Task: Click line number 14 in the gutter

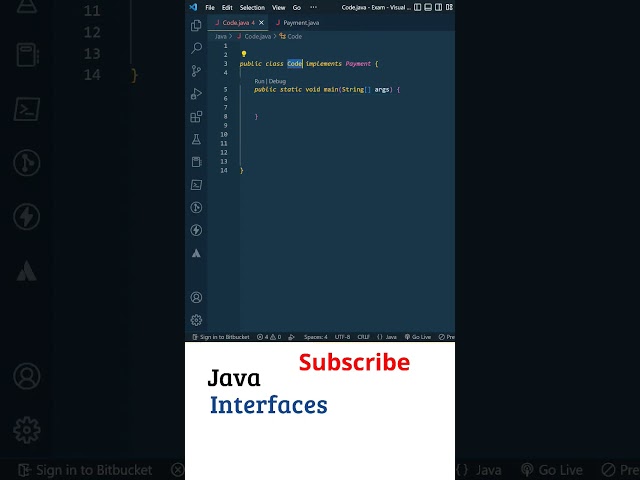Action: [224, 171]
